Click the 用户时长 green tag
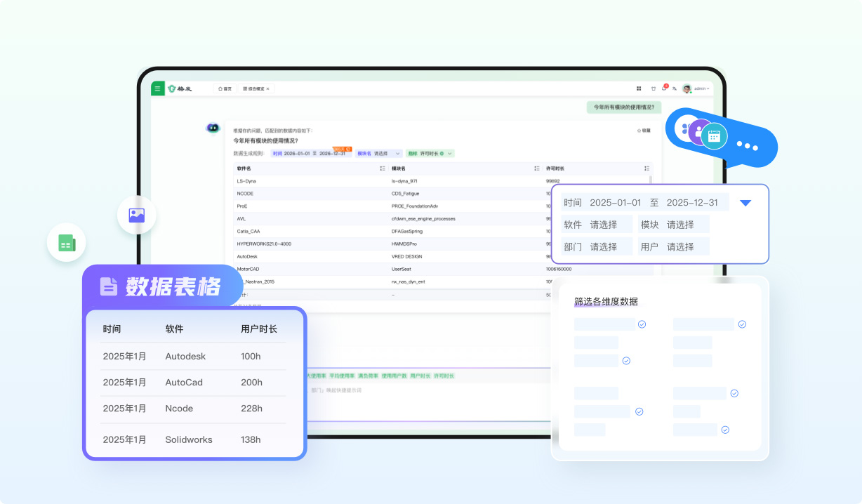Screen dimensions: 862x504 pyautogui.click(x=419, y=376)
